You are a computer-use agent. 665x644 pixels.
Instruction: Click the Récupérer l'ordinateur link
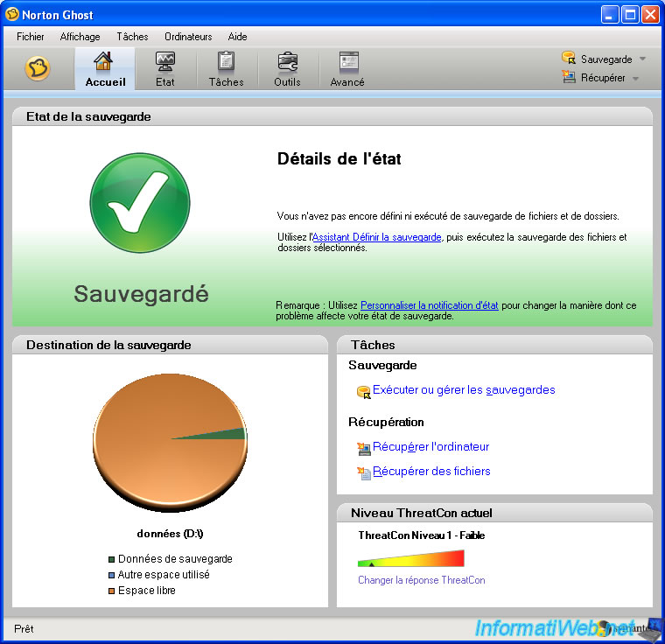(x=430, y=447)
